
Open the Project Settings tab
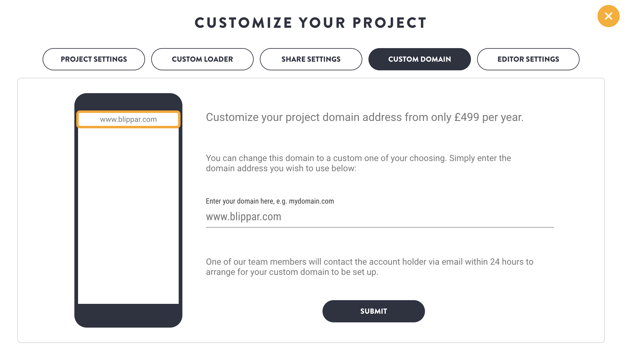pos(94,59)
